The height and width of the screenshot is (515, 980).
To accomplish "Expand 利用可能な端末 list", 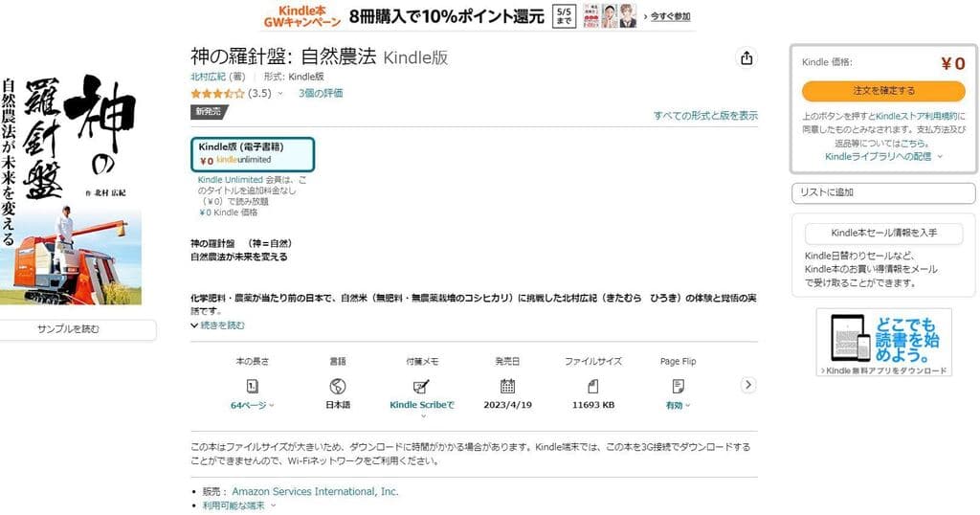I will coord(238,505).
